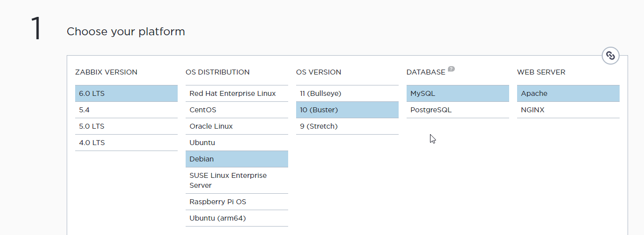644x235 pixels.
Task: Click the ZABBIX VERSION column heading
Action: (x=106, y=72)
